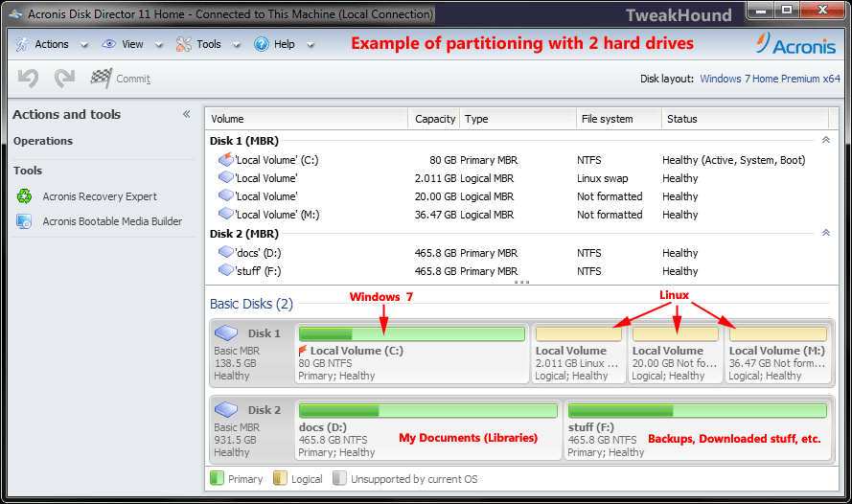The height and width of the screenshot is (504, 852).
Task: Maximize the Acronis Disk Director window
Action: [787, 10]
